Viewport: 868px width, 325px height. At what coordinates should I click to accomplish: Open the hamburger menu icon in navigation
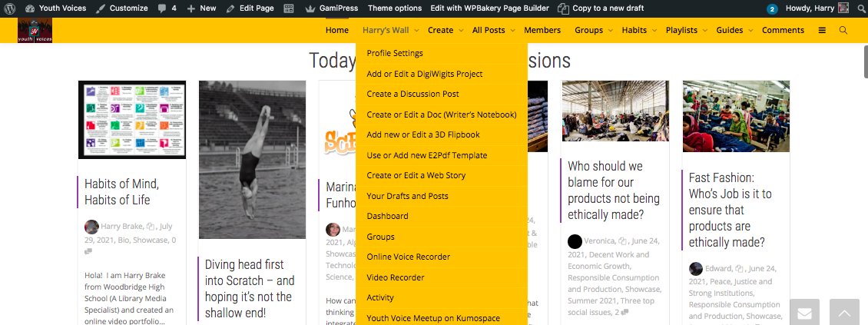(822, 31)
